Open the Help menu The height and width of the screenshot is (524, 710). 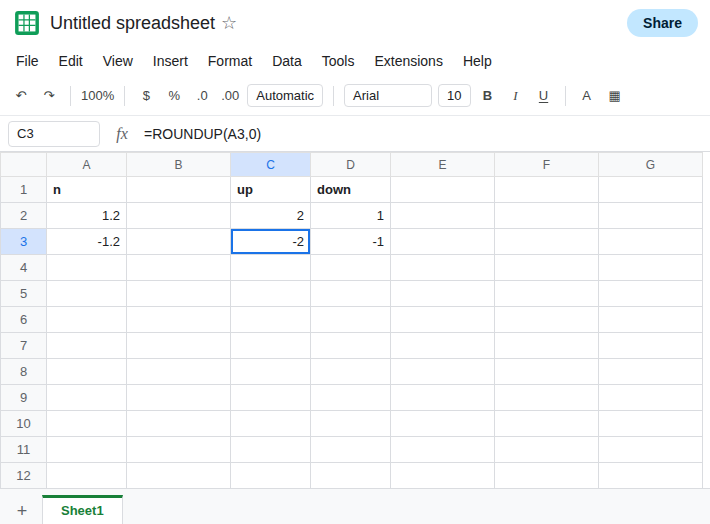tap(477, 61)
